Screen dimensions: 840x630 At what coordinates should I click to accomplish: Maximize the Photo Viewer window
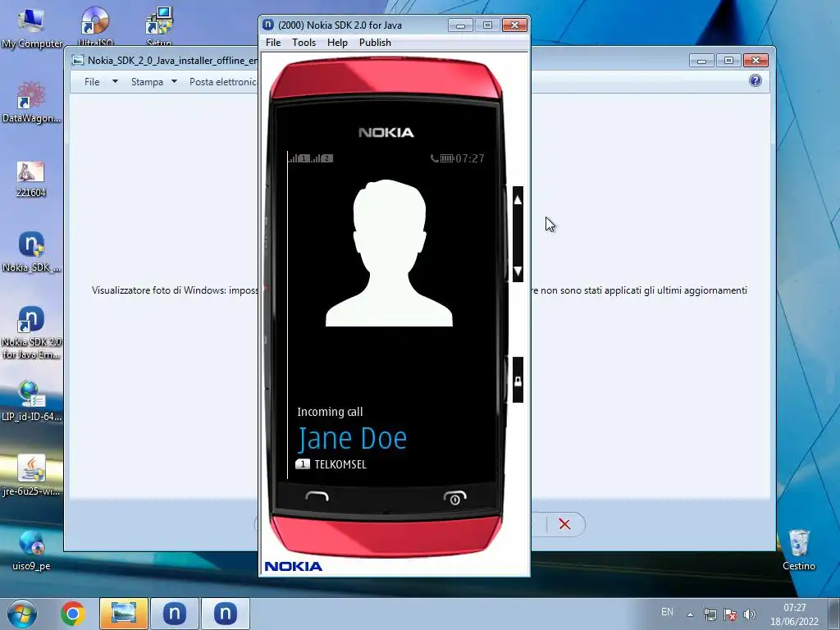click(728, 61)
